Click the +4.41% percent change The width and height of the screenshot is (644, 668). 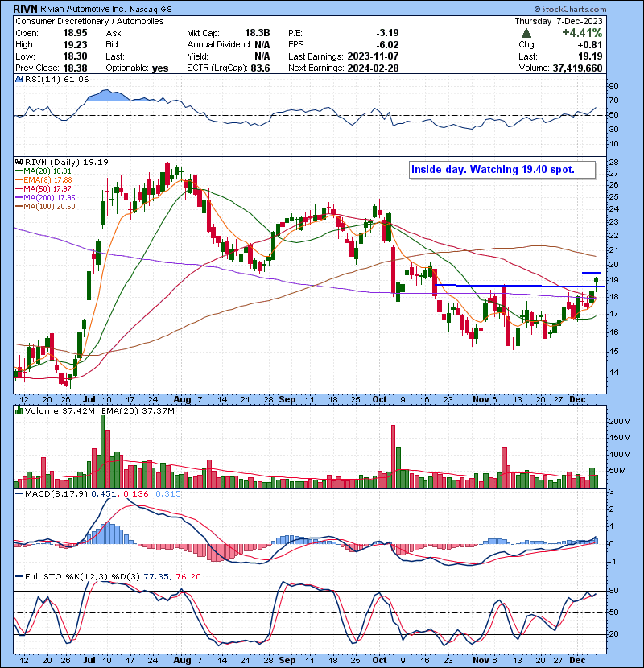click(582, 33)
